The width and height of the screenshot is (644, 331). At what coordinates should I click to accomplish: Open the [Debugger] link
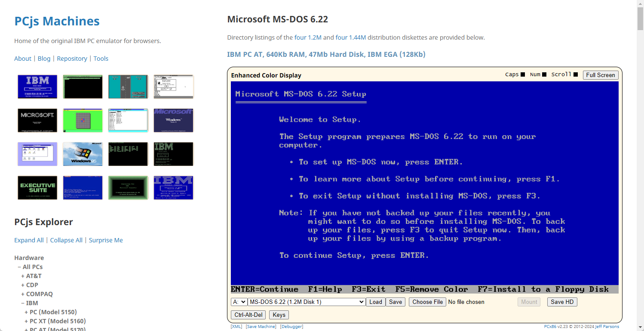[x=291, y=327]
